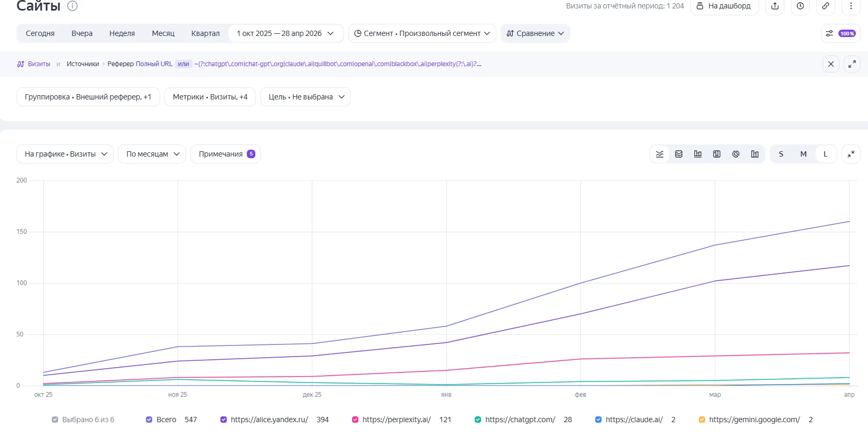Click the export/share icon near На дашборд
The height and width of the screenshot is (437, 868).
point(775,6)
